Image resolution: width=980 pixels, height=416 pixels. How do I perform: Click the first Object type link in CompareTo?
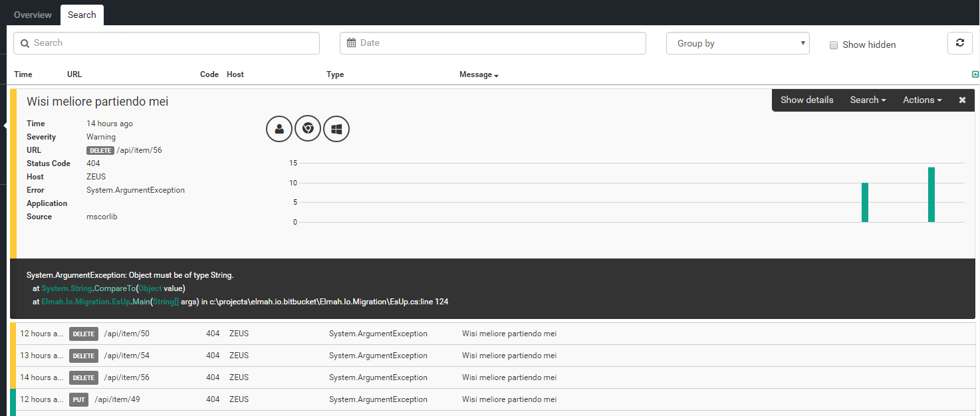[150, 288]
